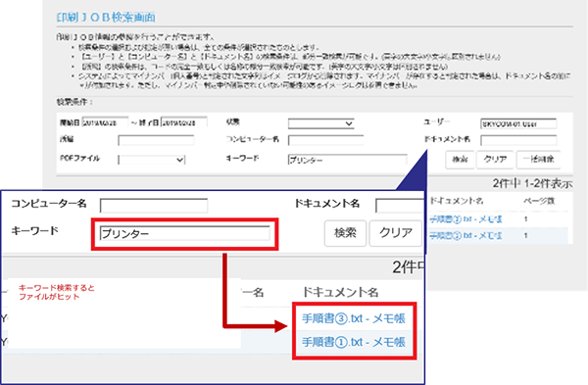Open the enlarged 手順書①.txt - メモ帳 link

point(354,342)
